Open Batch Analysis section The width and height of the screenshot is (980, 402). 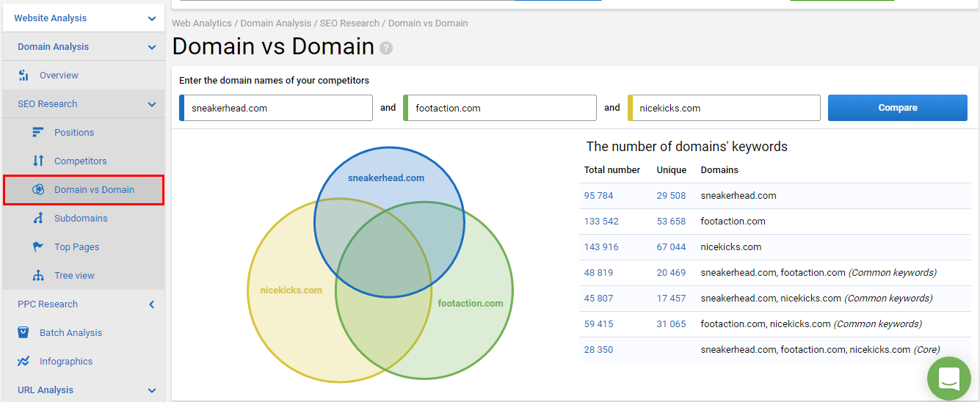70,332
